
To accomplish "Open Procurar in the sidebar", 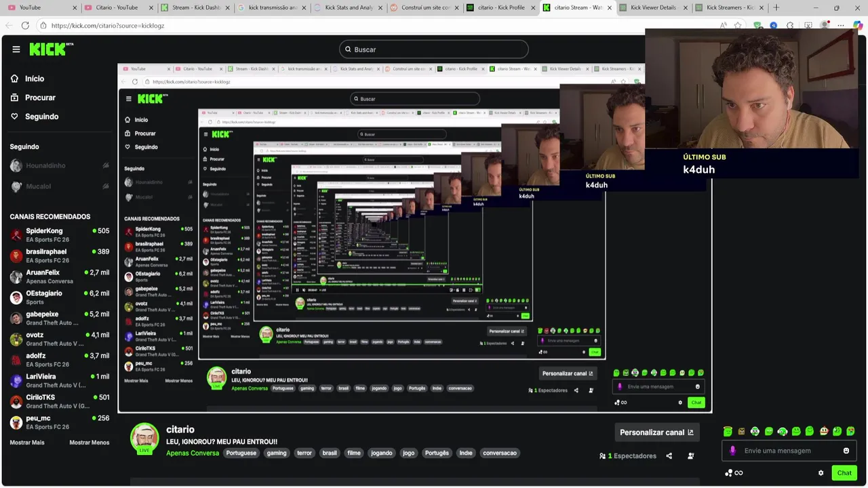I will [x=33, y=98].
